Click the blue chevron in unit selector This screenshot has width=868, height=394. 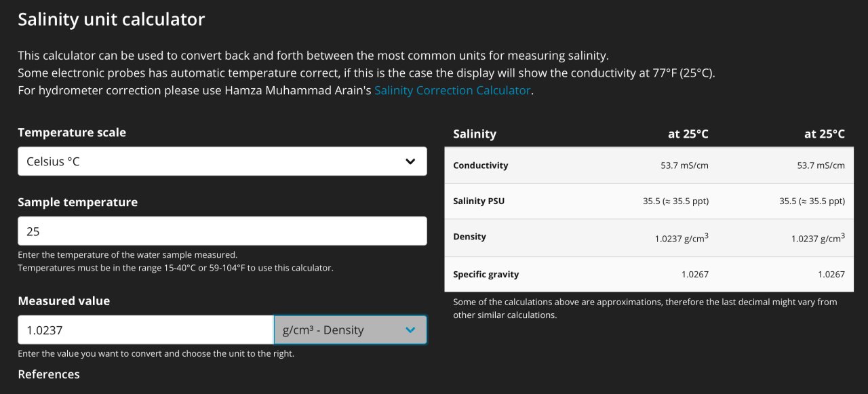click(410, 330)
